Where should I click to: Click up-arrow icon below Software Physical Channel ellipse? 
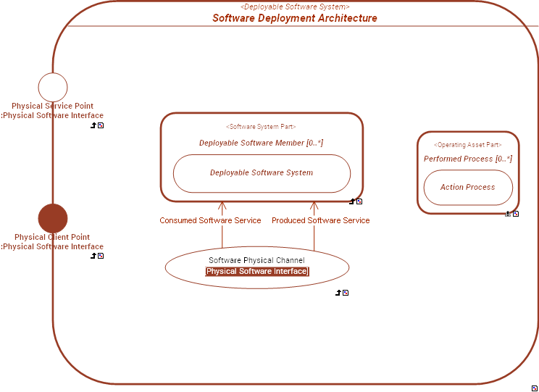[338, 293]
